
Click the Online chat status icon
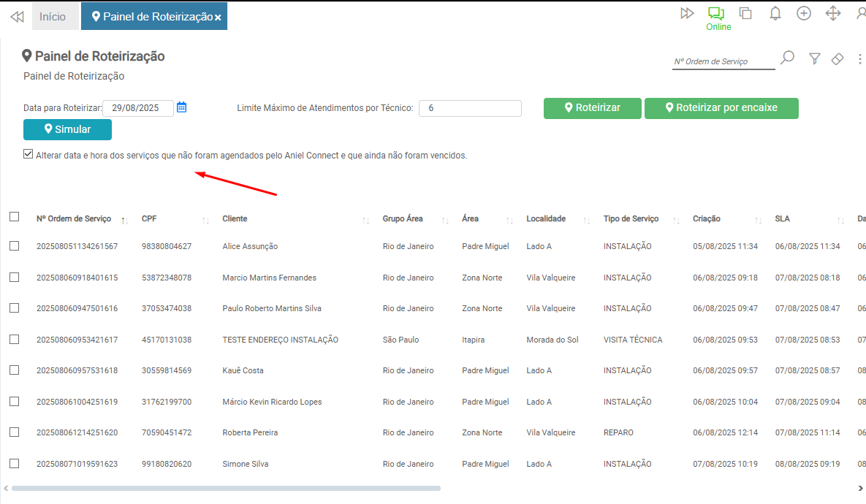click(715, 14)
